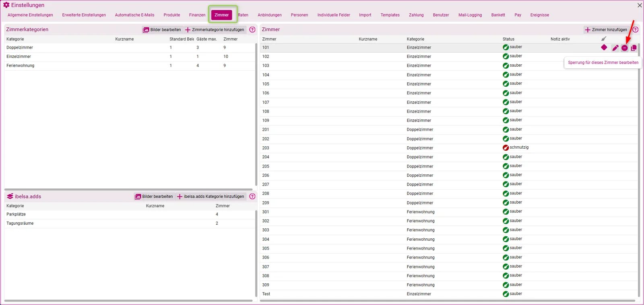
Task: Open help icon in the Zimmer panel header
Action: [636, 29]
